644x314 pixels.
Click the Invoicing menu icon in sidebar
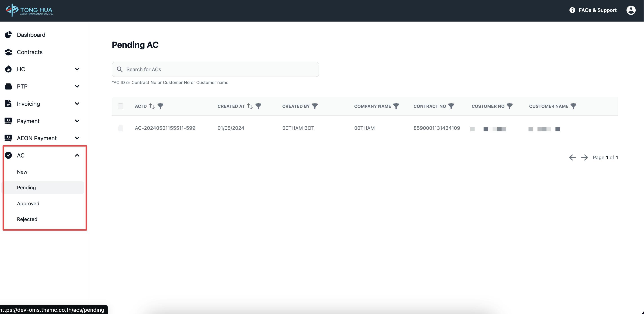(8, 104)
